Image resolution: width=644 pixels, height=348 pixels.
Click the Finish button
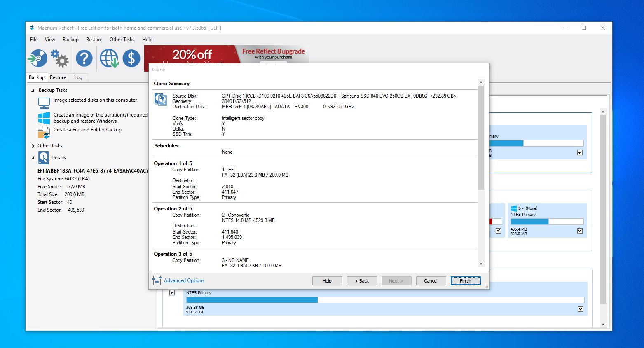coord(466,281)
